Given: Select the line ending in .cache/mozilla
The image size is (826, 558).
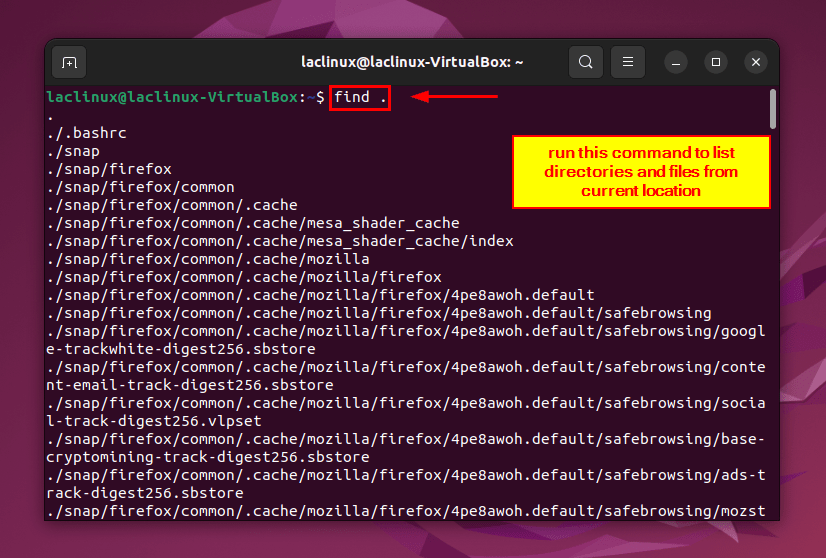Looking at the screenshot, I should 208,259.
